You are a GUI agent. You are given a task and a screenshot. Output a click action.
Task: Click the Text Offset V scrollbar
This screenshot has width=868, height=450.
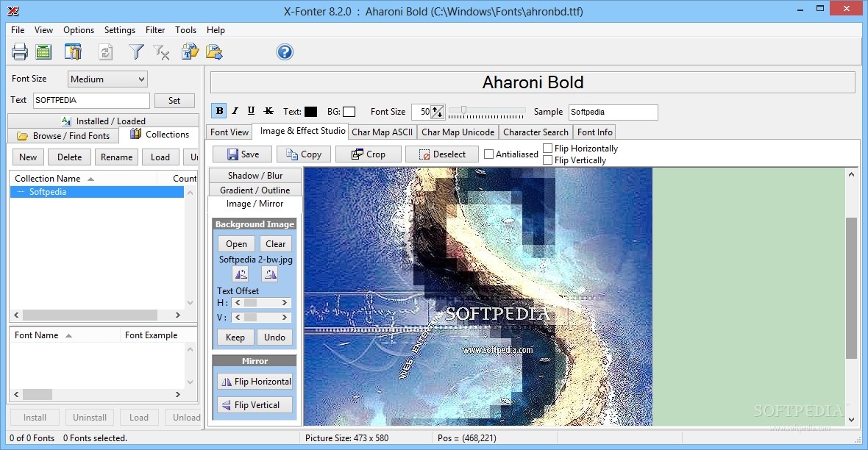[x=261, y=317]
